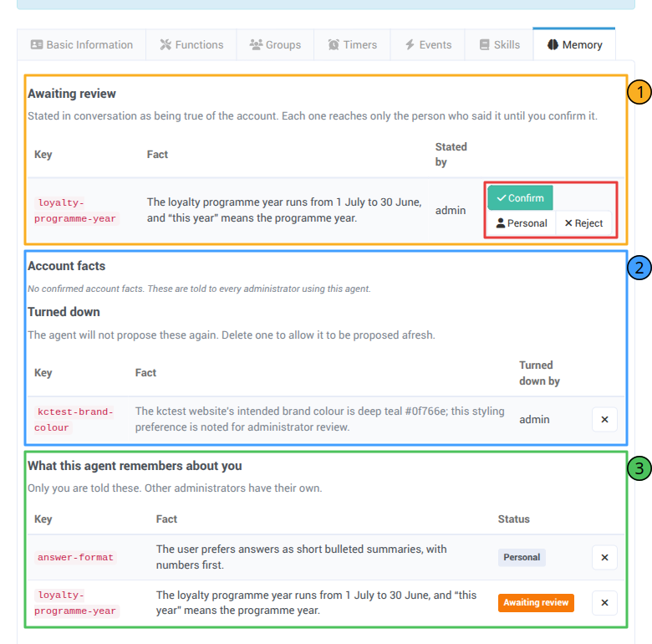The image size is (652, 644).
Task: Click the answer-format key
Action: click(75, 558)
